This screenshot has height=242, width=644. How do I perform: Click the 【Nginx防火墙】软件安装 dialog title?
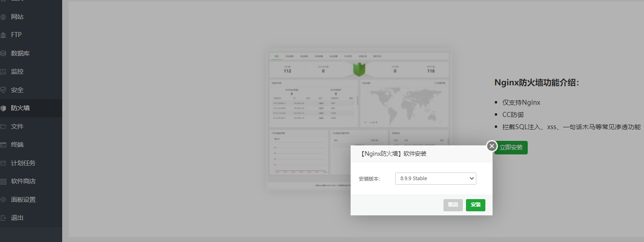click(393, 154)
